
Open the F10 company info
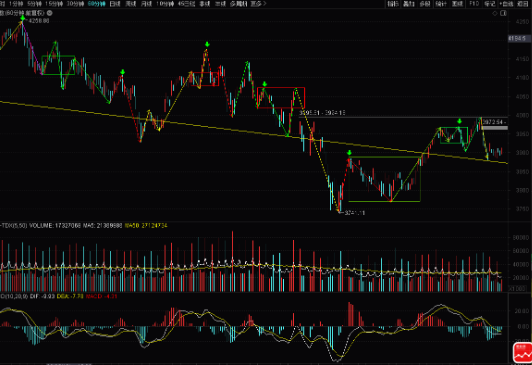click(x=474, y=4)
